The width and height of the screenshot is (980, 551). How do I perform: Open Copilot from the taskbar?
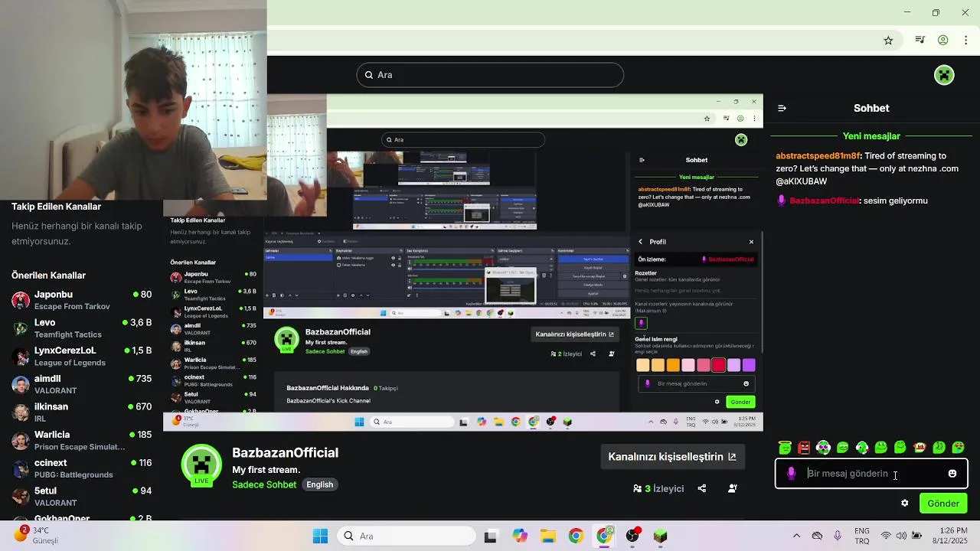coord(520,536)
